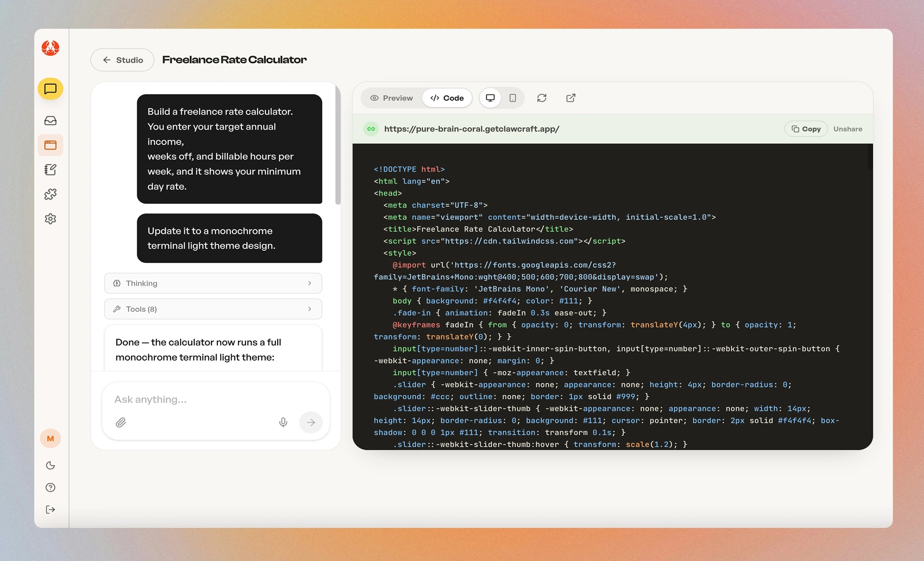Click the meta charset="UTF-8" line

435,205
